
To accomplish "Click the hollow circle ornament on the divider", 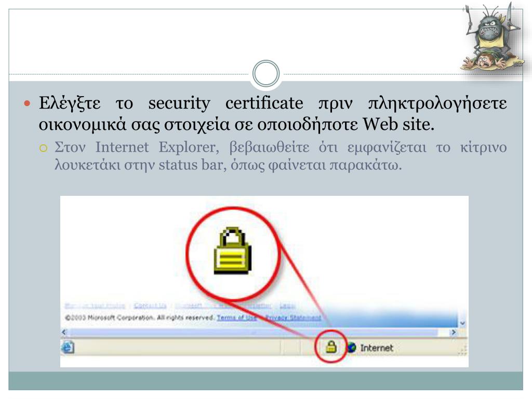I will point(266,74).
